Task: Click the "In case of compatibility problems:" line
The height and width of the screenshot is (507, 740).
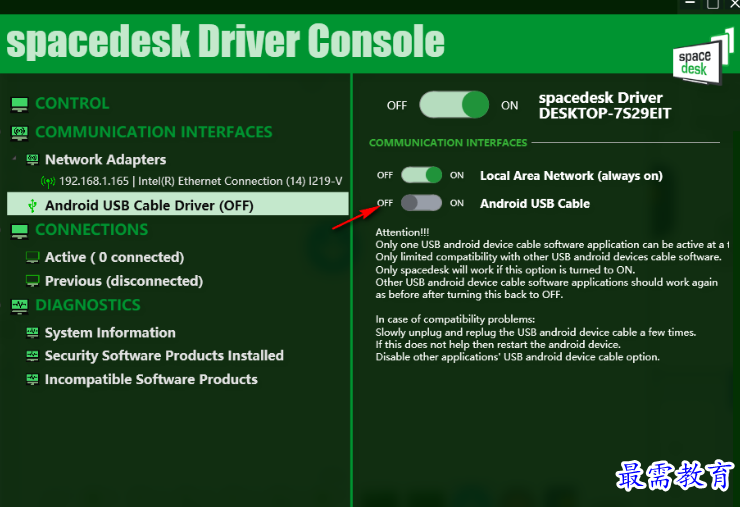Action: 455,320
